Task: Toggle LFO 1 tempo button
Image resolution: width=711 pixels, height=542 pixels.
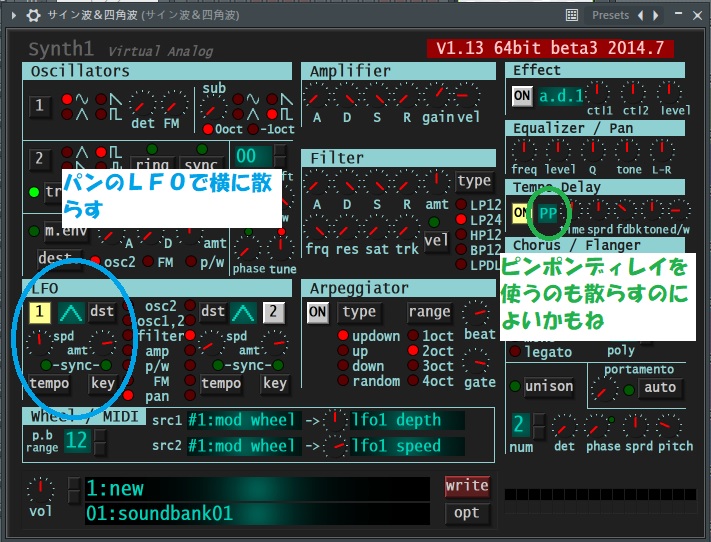Action: click(x=49, y=384)
